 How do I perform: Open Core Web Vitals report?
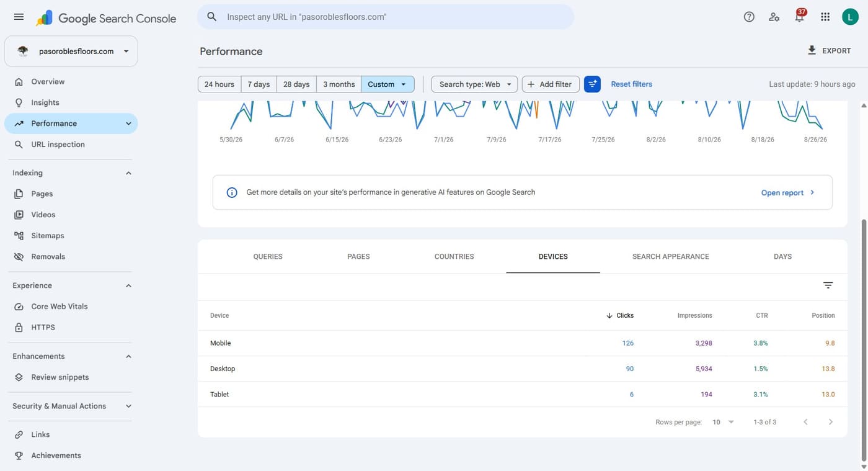pos(71,307)
